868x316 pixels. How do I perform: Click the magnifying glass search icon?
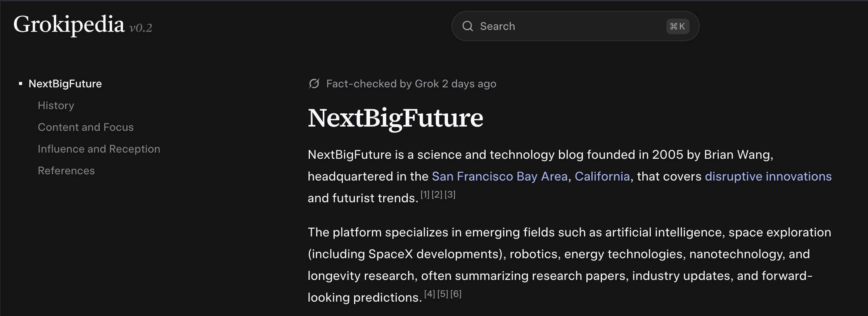(468, 26)
